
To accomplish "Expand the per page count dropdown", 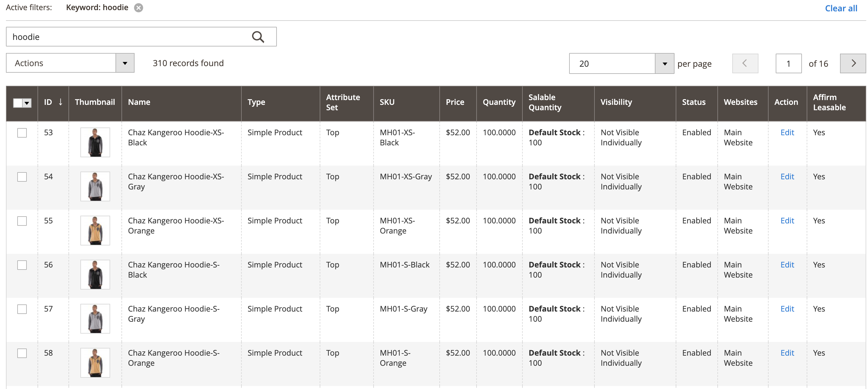I will [x=664, y=64].
